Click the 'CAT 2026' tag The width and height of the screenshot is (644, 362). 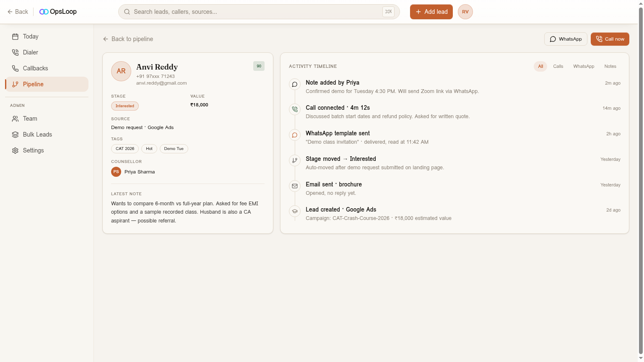click(125, 149)
